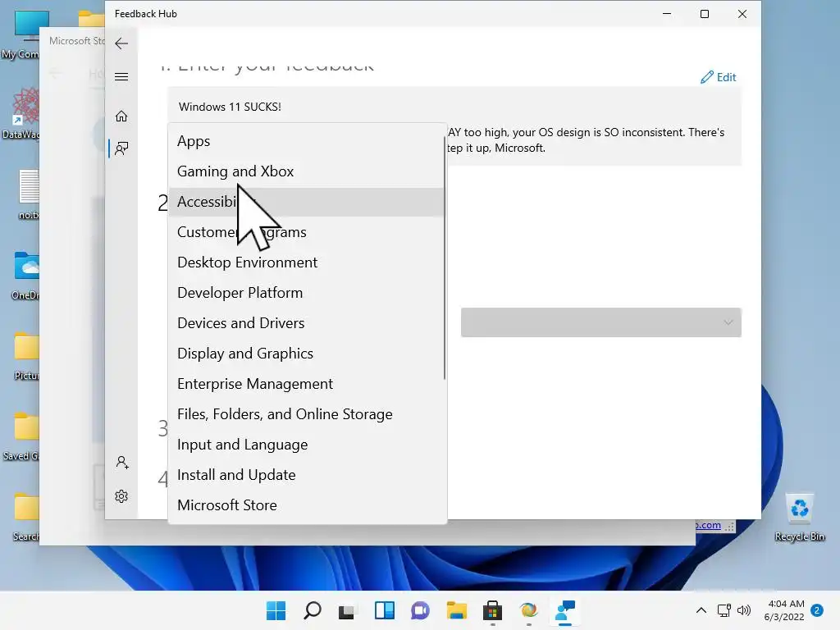Click the network tray icon
The width and height of the screenshot is (840, 630).
pos(724,610)
